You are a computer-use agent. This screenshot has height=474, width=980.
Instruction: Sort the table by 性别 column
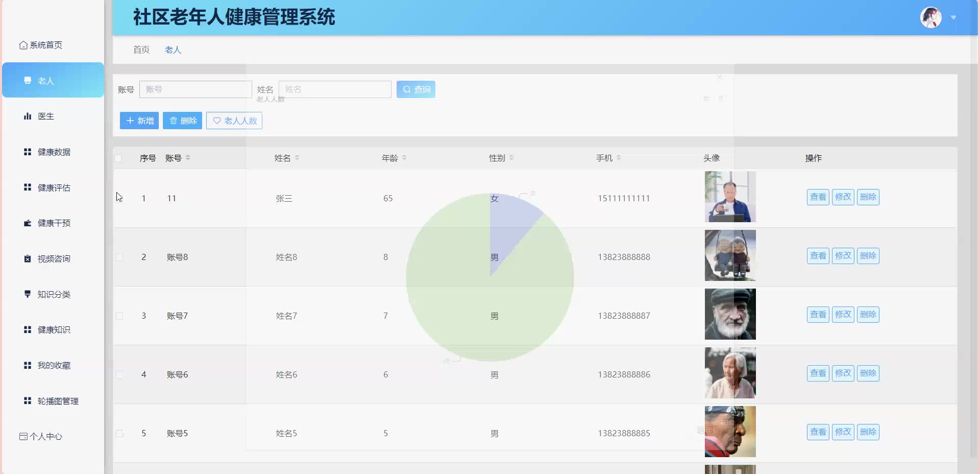click(x=511, y=158)
